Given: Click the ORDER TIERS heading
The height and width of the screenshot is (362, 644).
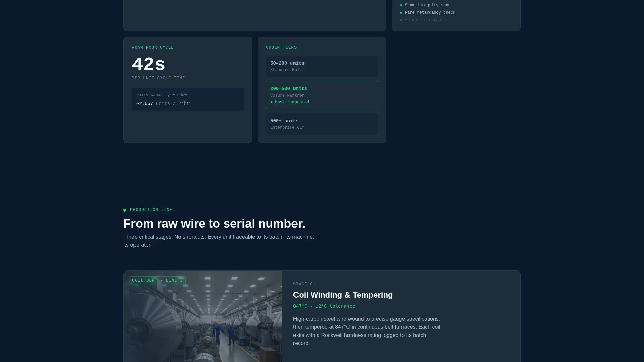Looking at the screenshot, I should 281,48.
